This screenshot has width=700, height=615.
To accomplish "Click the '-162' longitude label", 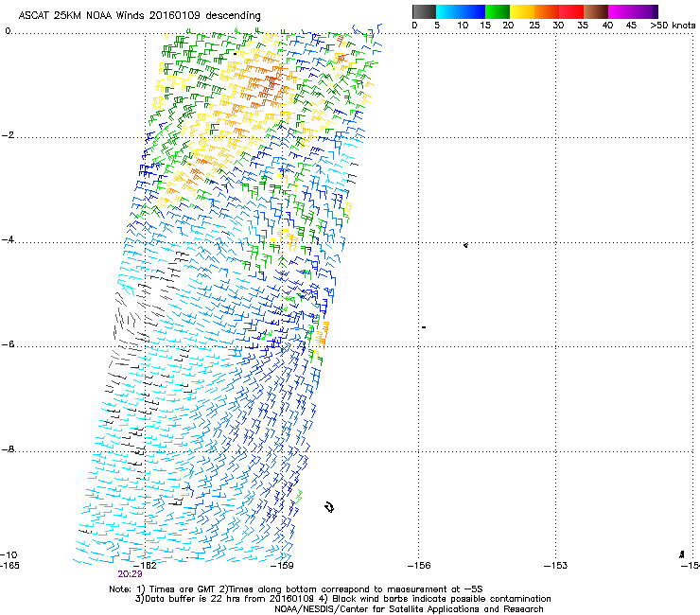I will [145, 566].
